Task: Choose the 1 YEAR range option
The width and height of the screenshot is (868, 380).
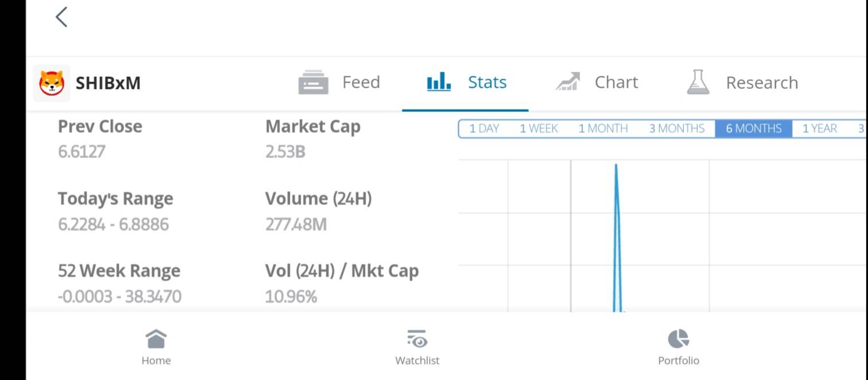Action: pyautogui.click(x=820, y=128)
